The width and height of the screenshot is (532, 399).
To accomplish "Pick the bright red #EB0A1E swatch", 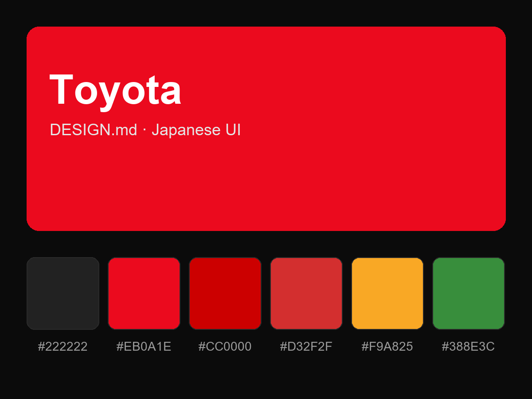I will pos(144,293).
